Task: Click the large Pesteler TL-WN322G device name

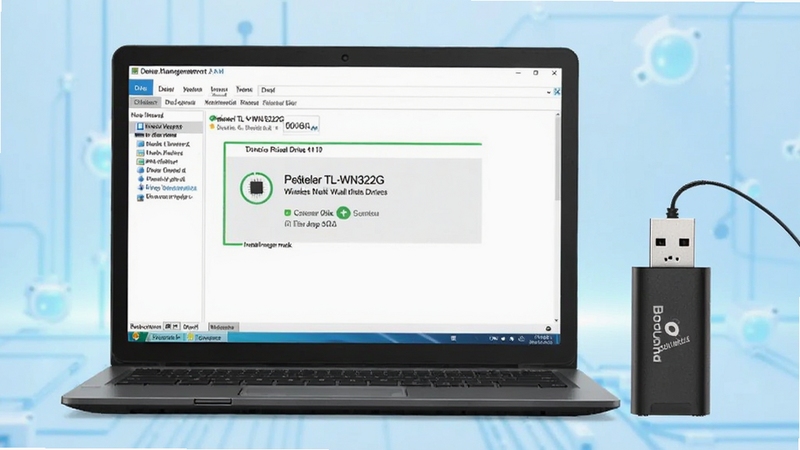Action: [334, 180]
